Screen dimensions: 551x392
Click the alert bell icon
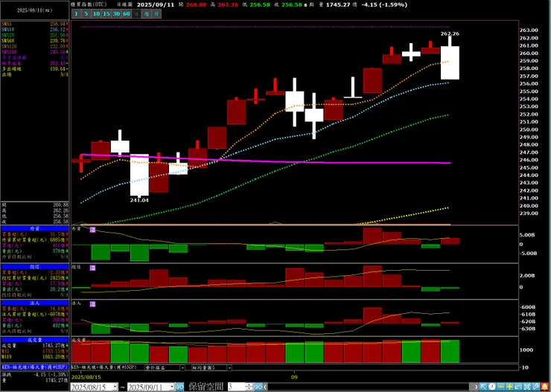[544, 387]
